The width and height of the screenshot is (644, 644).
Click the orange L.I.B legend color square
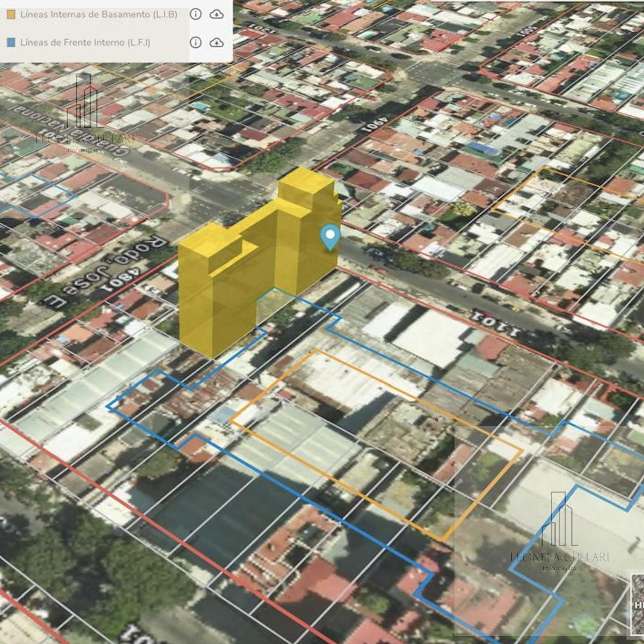(x=11, y=14)
